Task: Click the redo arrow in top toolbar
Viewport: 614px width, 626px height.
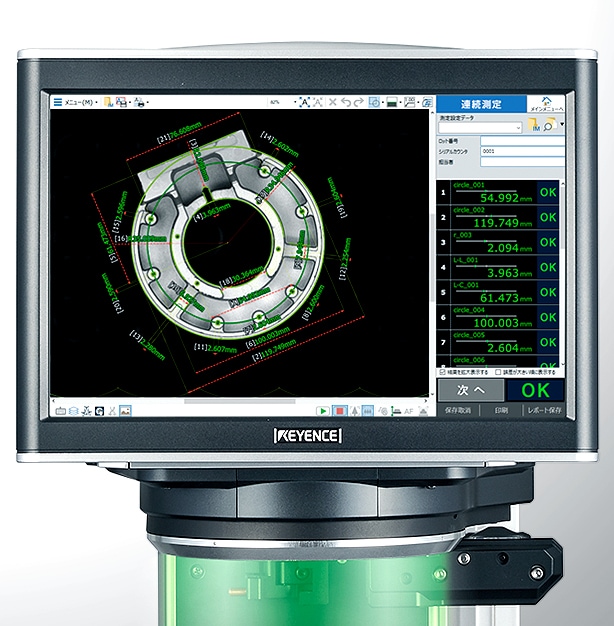Action: click(359, 102)
